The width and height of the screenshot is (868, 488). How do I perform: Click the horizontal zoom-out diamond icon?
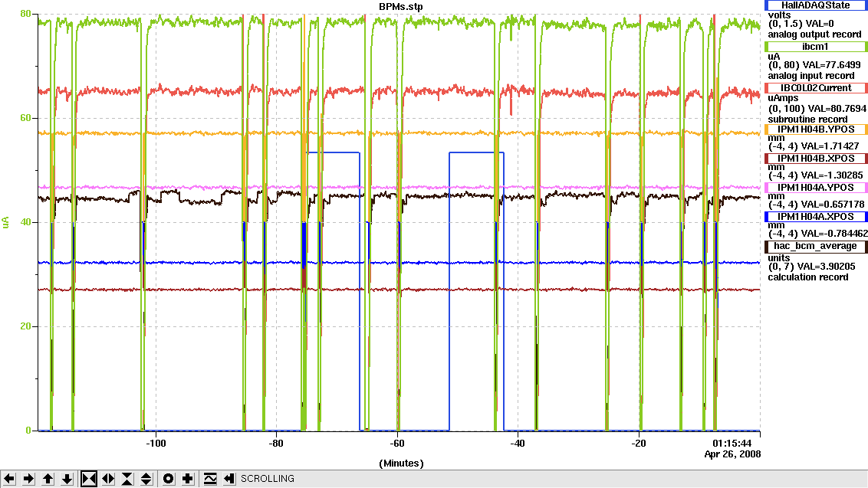pyautogui.click(x=109, y=479)
